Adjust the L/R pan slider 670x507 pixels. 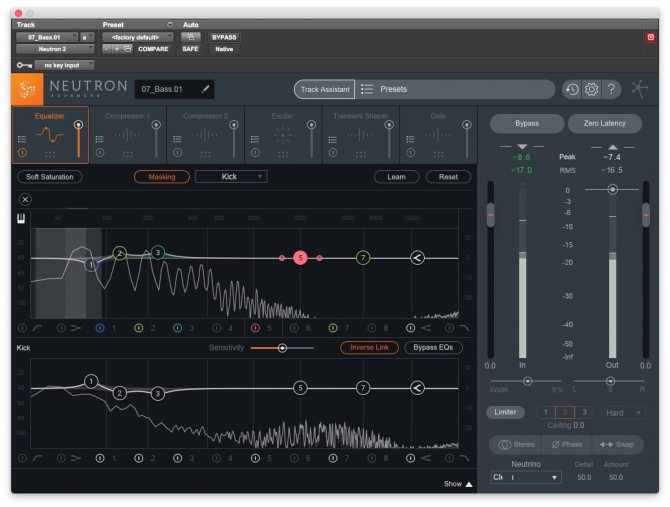point(609,381)
